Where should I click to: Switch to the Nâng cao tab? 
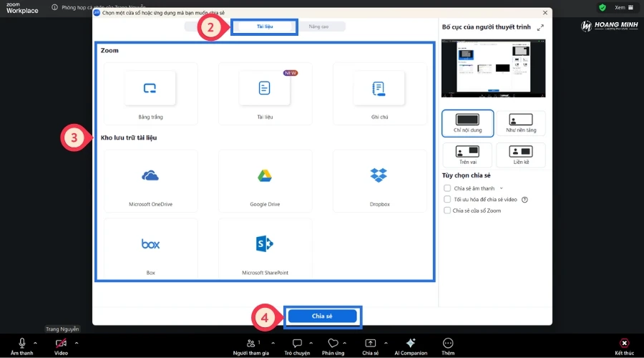[319, 26]
